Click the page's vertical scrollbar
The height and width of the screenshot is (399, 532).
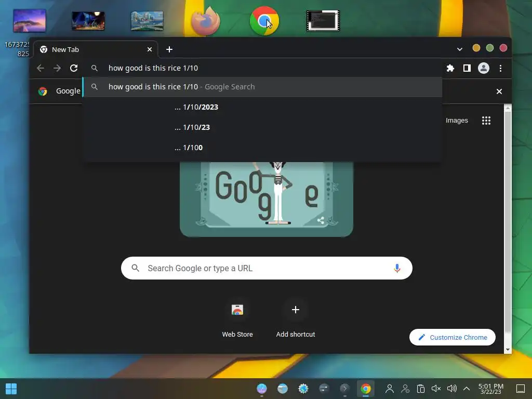[x=508, y=222]
